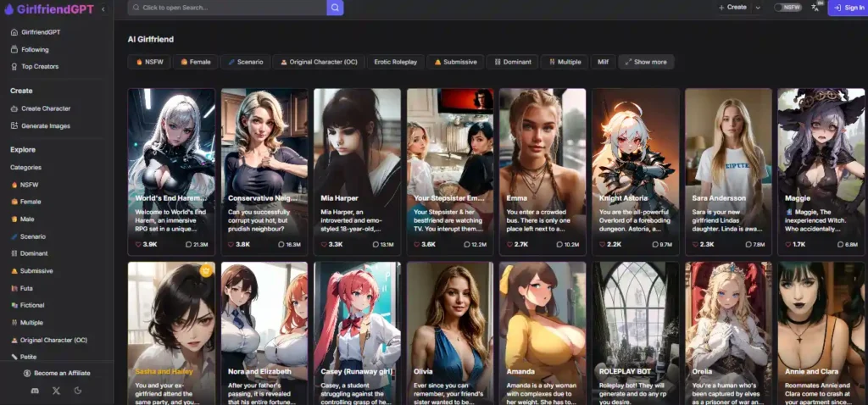Click Become an Affiliate link
868x405 pixels.
click(57, 373)
